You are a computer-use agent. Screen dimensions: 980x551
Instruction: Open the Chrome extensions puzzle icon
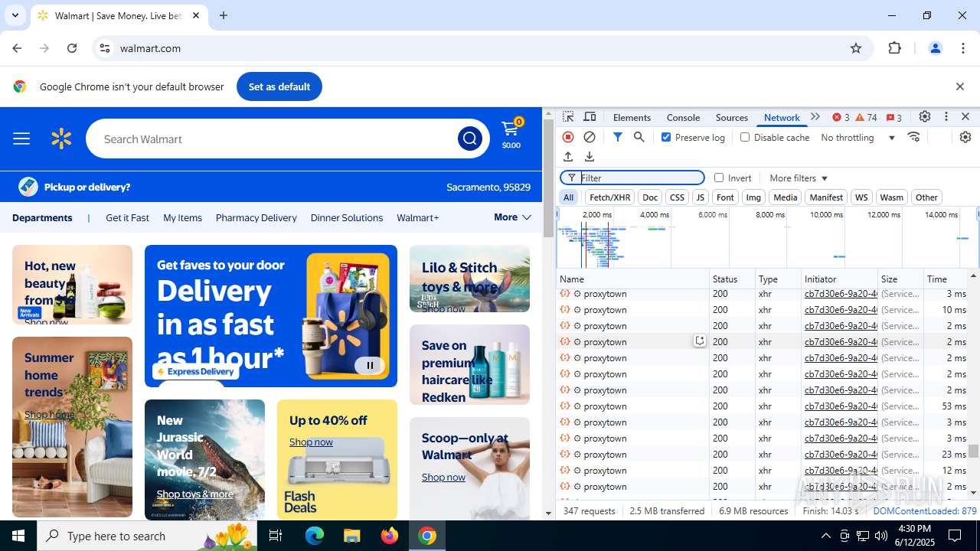tap(894, 48)
